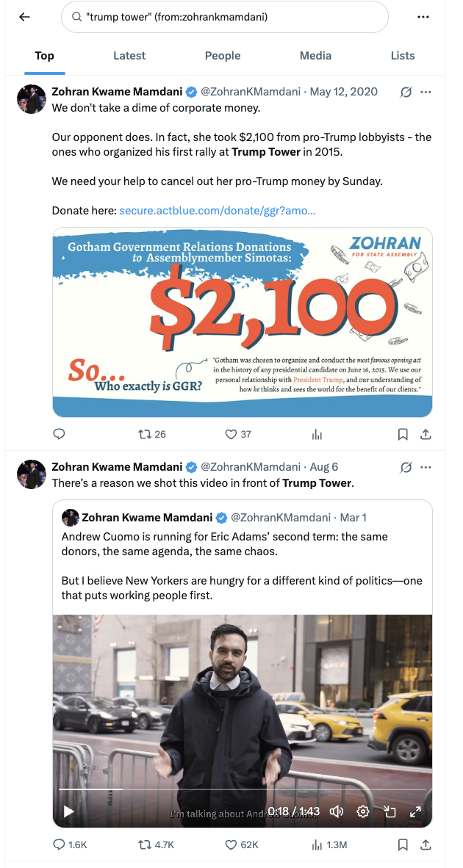Bookmark the Aug 6 tweet
This screenshot has width=463, height=868.
[x=403, y=845]
